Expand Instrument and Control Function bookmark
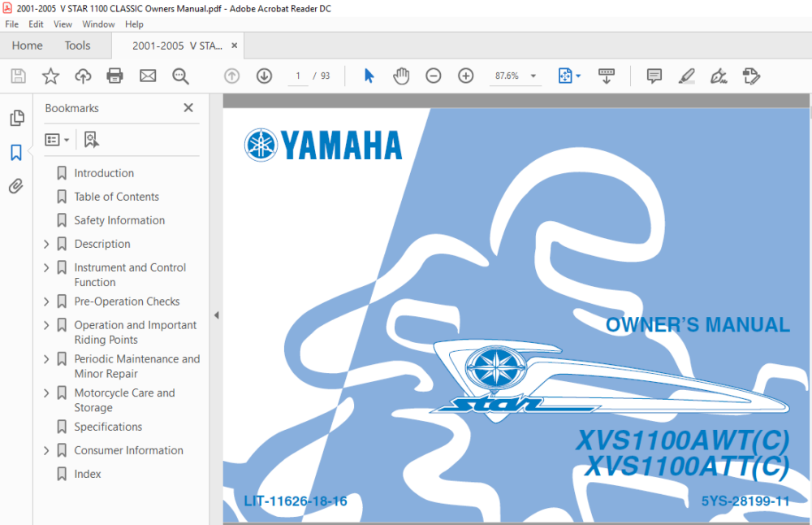This screenshot has height=525, width=812. [x=46, y=267]
